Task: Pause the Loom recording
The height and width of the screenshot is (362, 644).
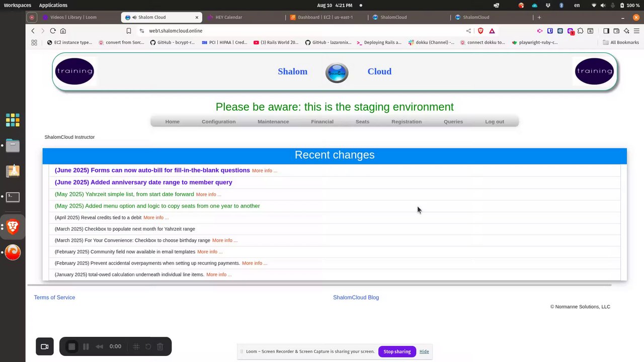Action: point(86,346)
